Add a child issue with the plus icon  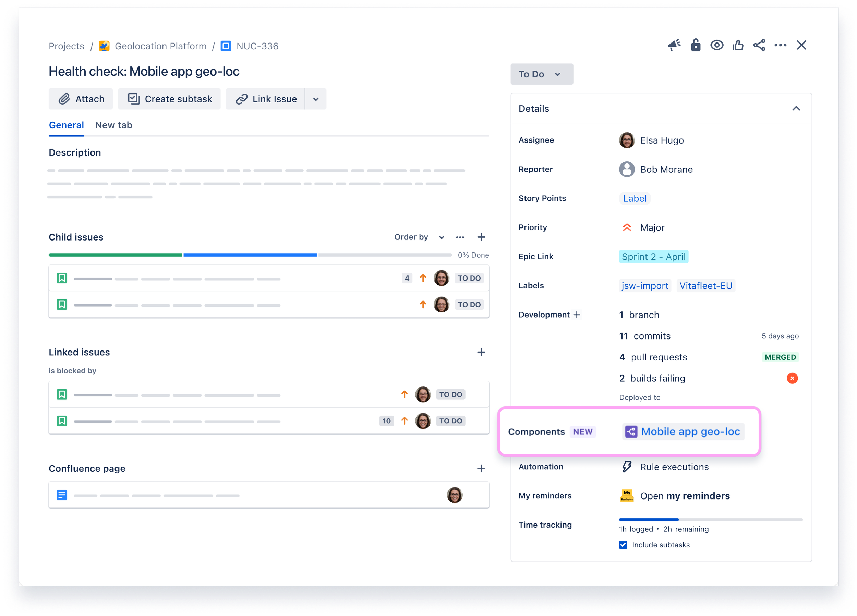(481, 237)
